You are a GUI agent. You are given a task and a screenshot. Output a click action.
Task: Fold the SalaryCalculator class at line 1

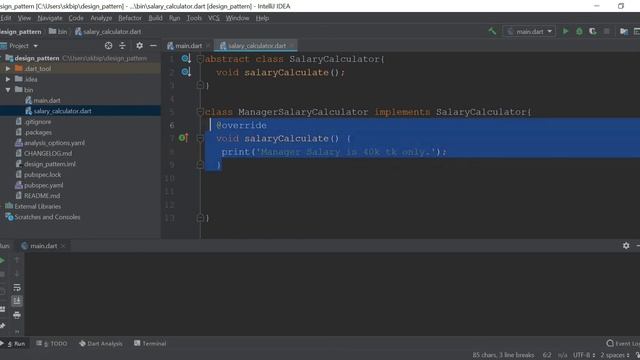pyautogui.click(x=200, y=59)
